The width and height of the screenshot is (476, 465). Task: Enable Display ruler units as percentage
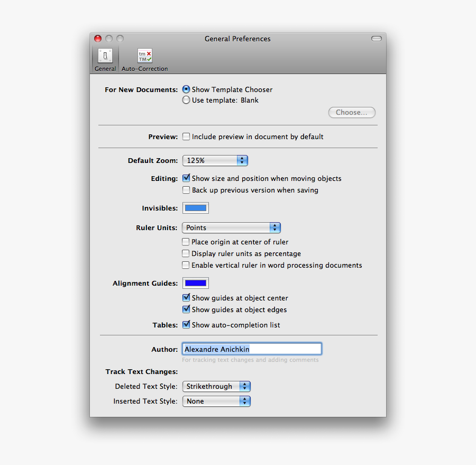[x=186, y=253]
